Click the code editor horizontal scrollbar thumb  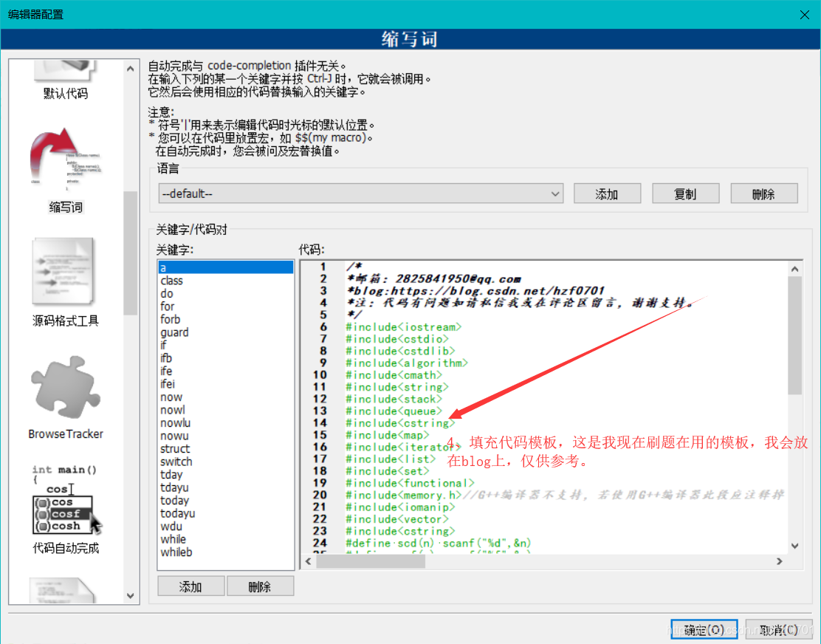371,561
